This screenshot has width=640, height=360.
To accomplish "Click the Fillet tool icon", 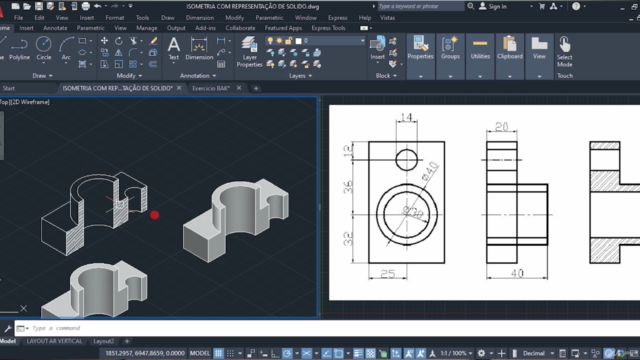I will pyautogui.click(x=133, y=53).
